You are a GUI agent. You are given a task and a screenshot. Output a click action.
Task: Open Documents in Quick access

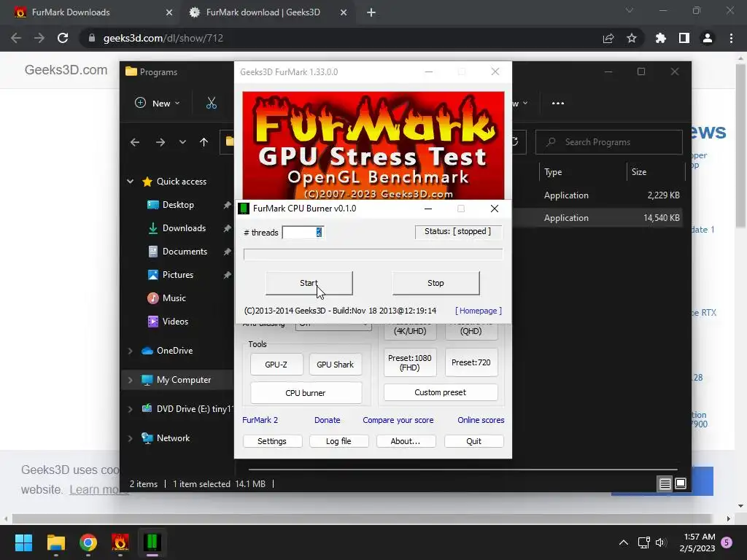tap(185, 252)
